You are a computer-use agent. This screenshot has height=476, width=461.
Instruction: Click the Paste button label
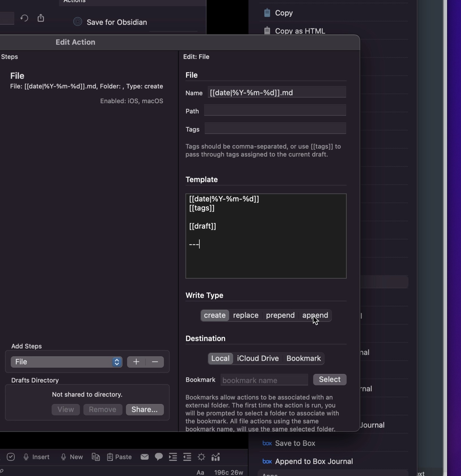click(123, 457)
